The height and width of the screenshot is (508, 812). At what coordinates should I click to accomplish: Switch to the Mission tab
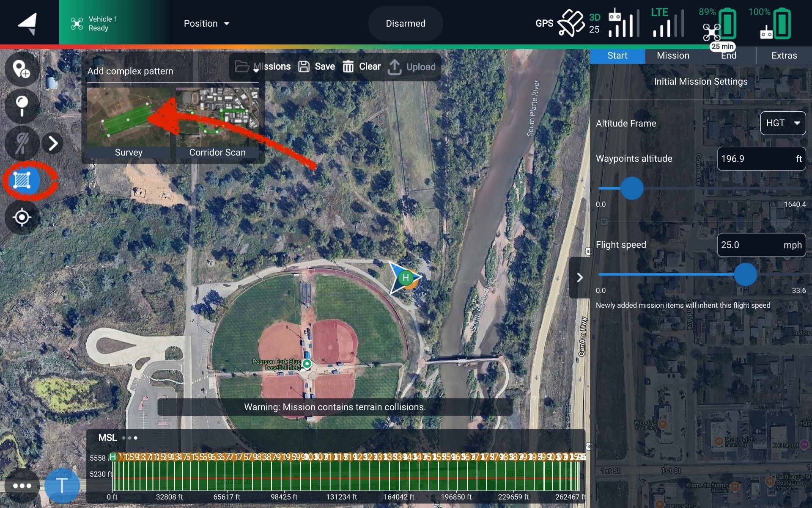pos(672,55)
